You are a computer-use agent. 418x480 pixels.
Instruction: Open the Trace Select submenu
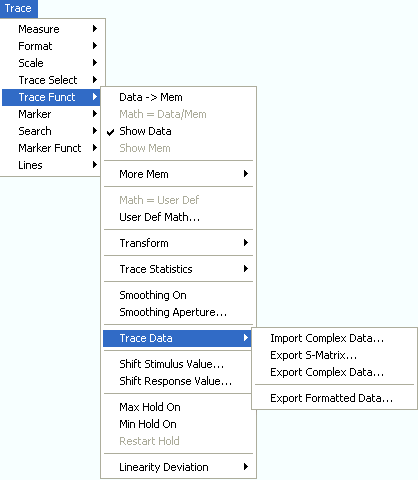(x=52, y=80)
